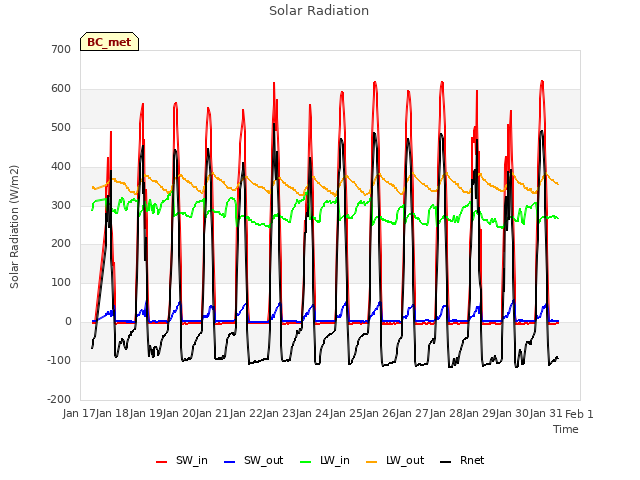
Task: Click the 100 y-axis tick label
Action: 61,282
